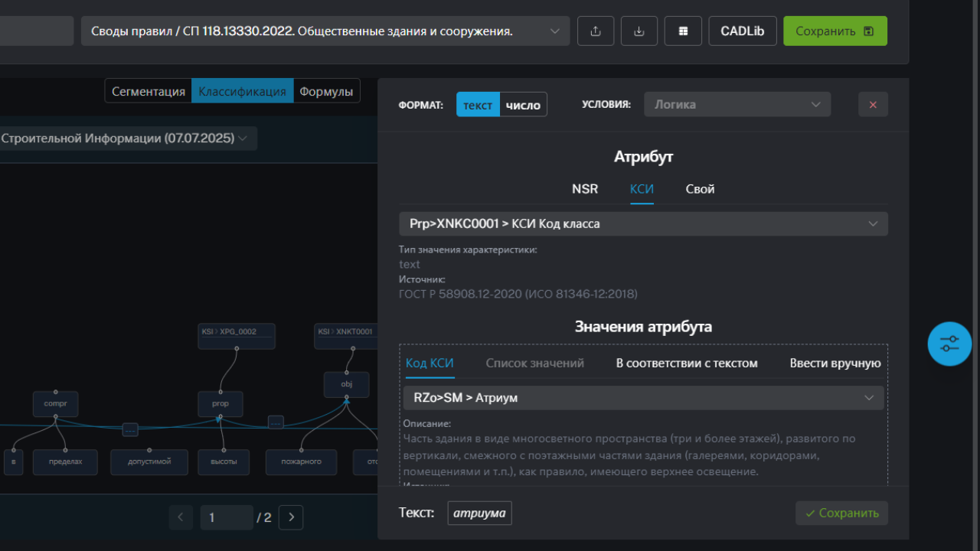Viewport: 980px width, 551px height.
Task: Click the download icon in top toolbar
Action: (639, 31)
